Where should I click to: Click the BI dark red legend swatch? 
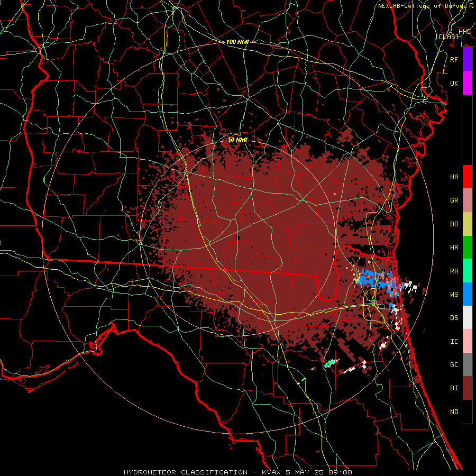[x=467, y=388]
